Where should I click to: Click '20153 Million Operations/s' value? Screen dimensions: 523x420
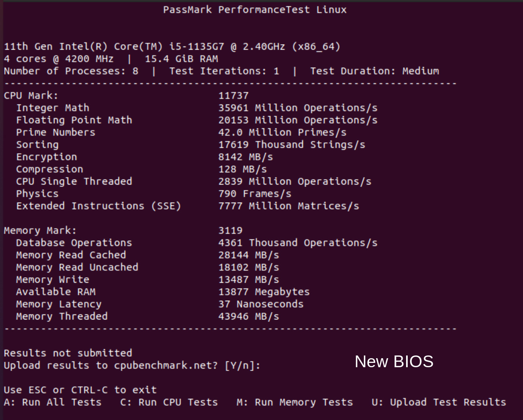tap(298, 120)
